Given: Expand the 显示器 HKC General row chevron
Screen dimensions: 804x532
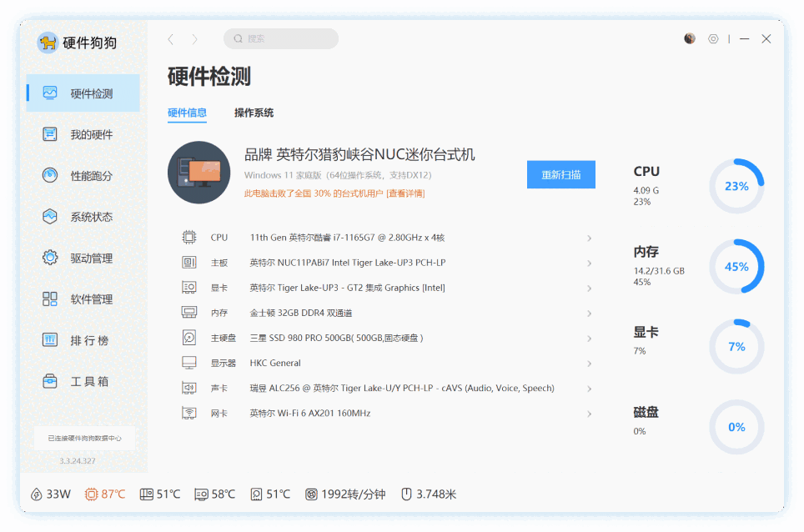Looking at the screenshot, I should point(589,364).
